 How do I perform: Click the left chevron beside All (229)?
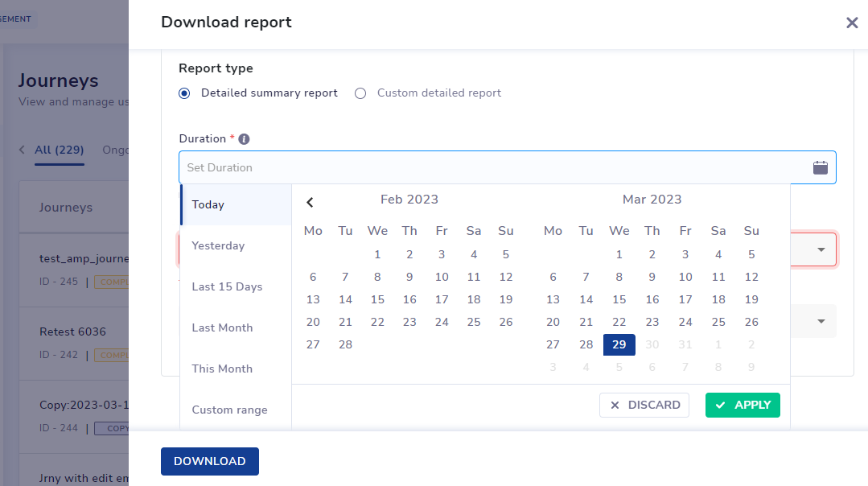point(23,150)
